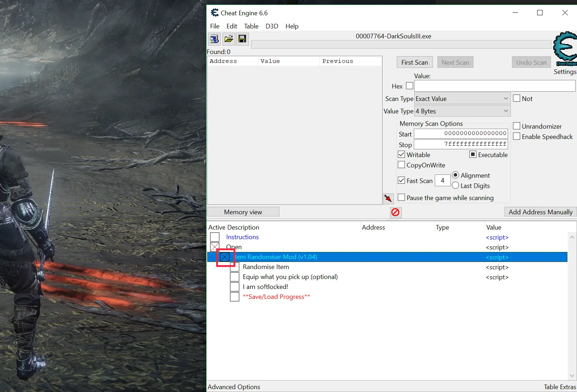This screenshot has height=392, width=577.
Task: Enable Pause the game while scanning
Action: click(x=401, y=197)
